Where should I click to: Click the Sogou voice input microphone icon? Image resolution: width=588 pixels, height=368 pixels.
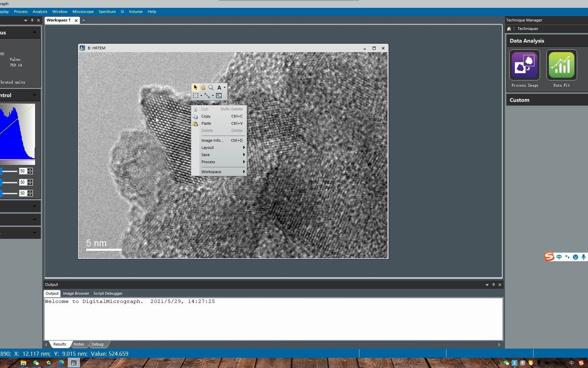(x=584, y=257)
